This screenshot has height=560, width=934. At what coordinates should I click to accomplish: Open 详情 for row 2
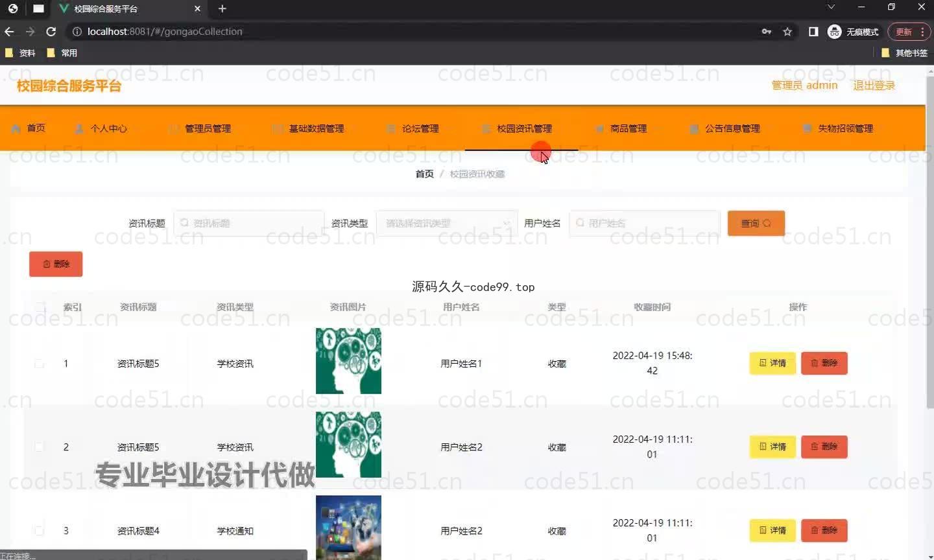[x=772, y=447]
